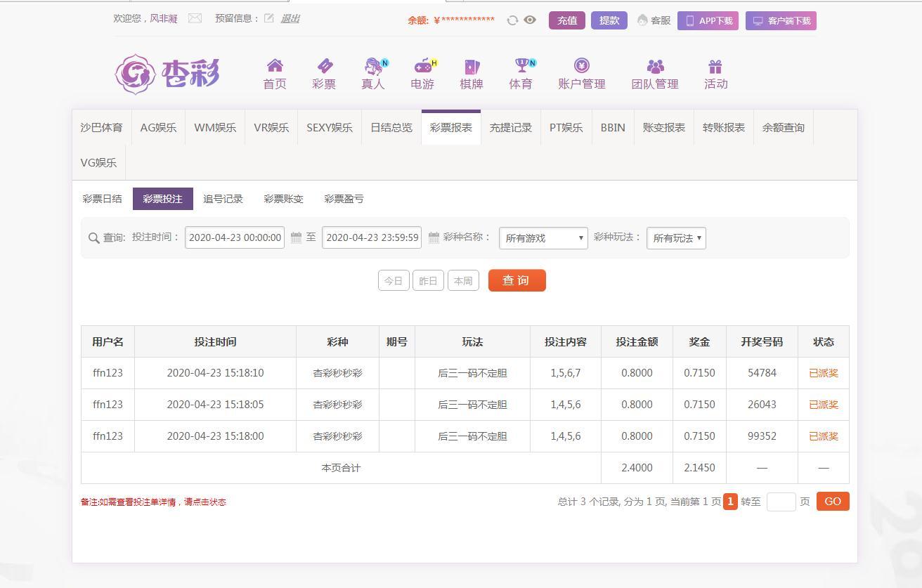Screen dimensions: 922x588
Task: Open the 体育 trophy icon
Action: click(521, 66)
